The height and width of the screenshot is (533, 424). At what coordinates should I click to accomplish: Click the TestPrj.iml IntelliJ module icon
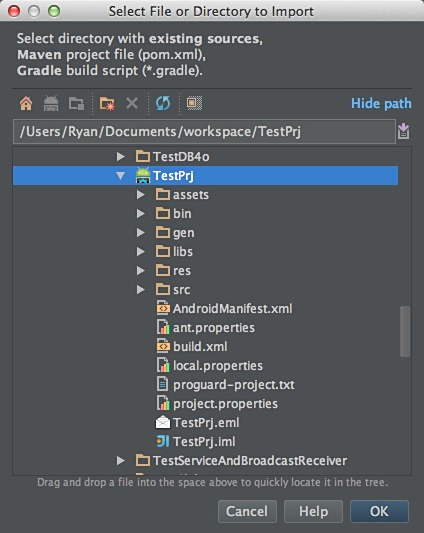(163, 441)
